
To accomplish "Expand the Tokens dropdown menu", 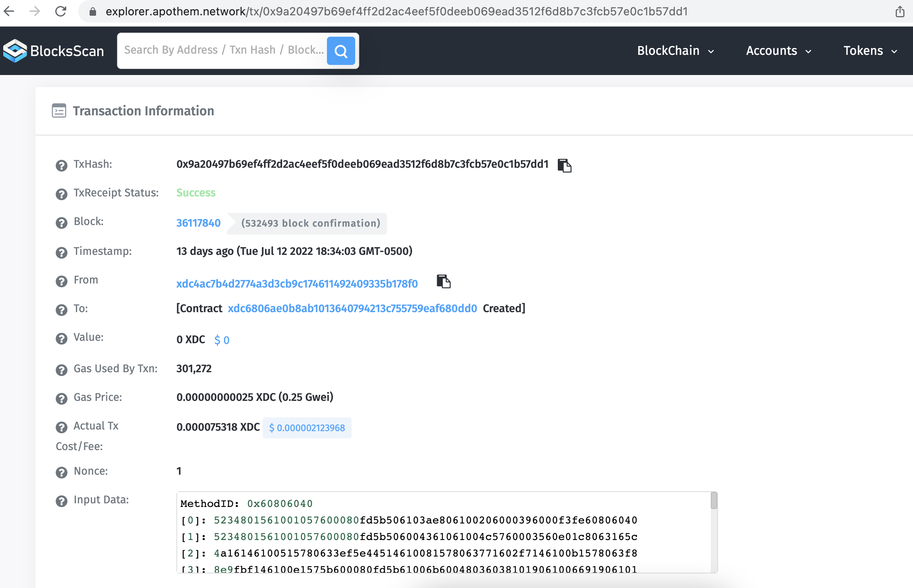I will pyautogui.click(x=870, y=51).
